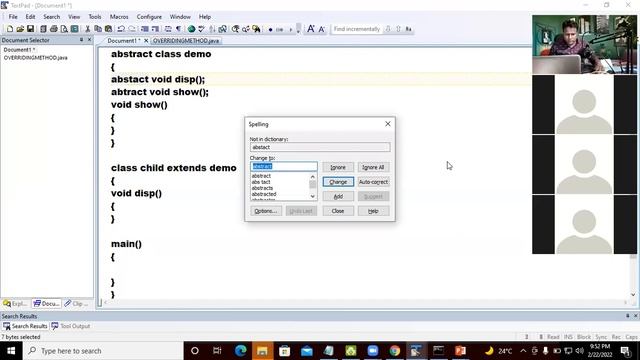The height and width of the screenshot is (360, 640).
Task: Click Ignore All in Spelling dialog
Action: [x=373, y=167]
